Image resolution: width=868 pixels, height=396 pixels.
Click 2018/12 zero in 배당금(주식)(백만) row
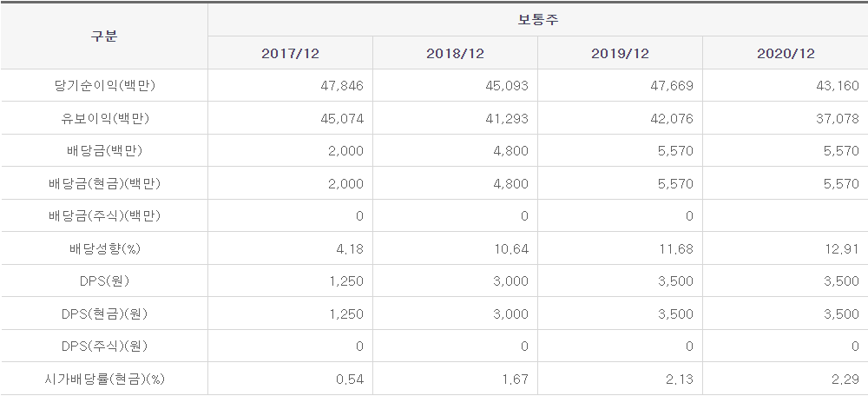(524, 216)
